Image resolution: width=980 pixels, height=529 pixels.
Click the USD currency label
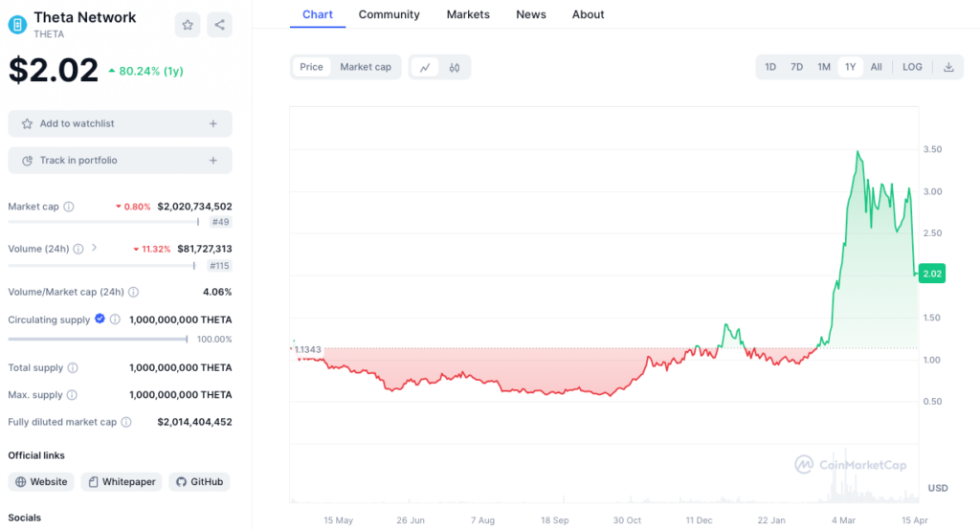click(938, 488)
